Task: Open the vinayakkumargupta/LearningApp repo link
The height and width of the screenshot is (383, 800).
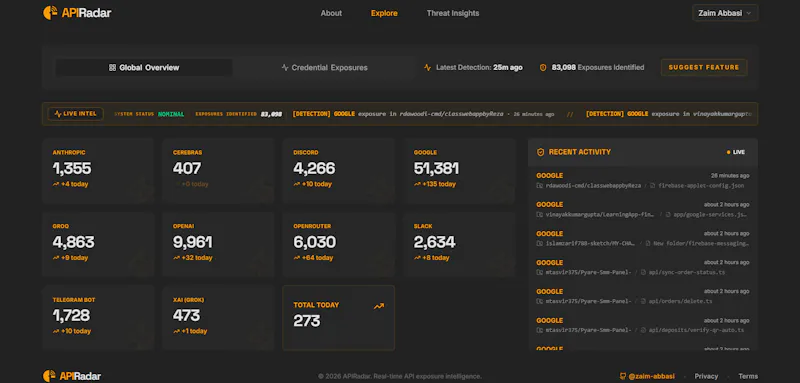Action: pos(599,215)
